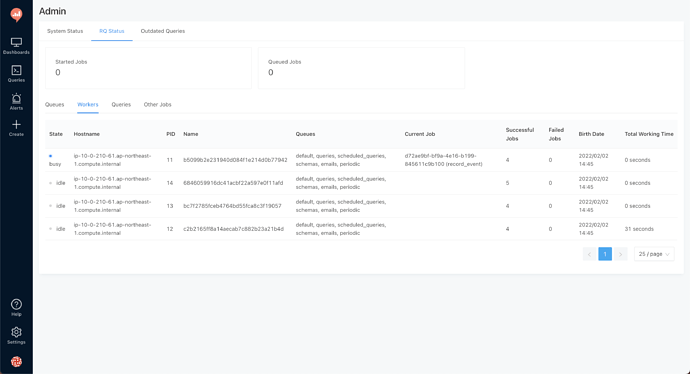Screen dimensions: 690x374
Task: Switch to the Outdated Queries tab
Action: tap(163, 31)
